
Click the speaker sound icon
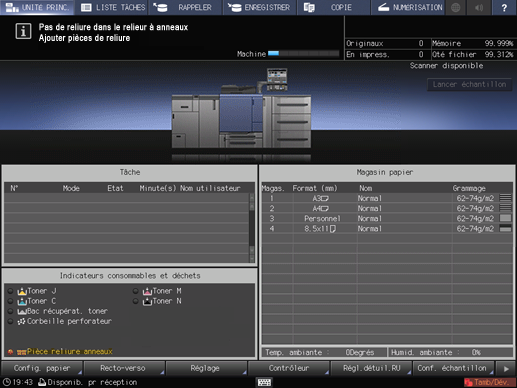(479, 7)
